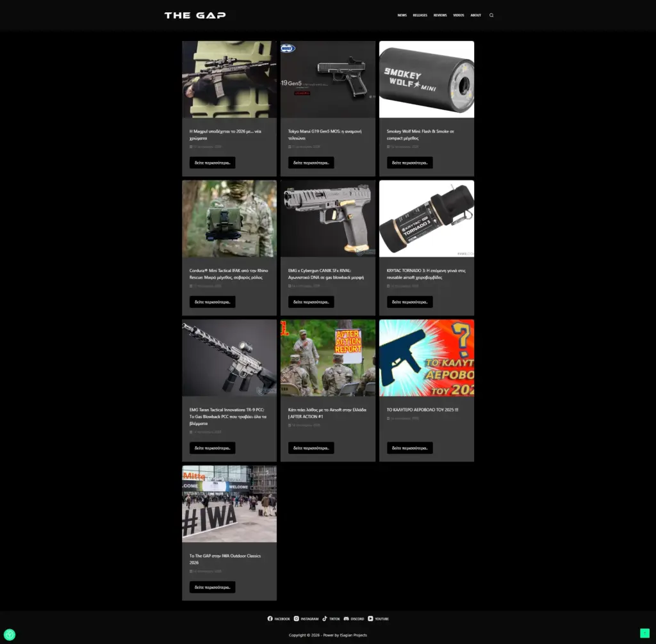
Task: Go to the Releases menu item
Action: click(x=420, y=15)
